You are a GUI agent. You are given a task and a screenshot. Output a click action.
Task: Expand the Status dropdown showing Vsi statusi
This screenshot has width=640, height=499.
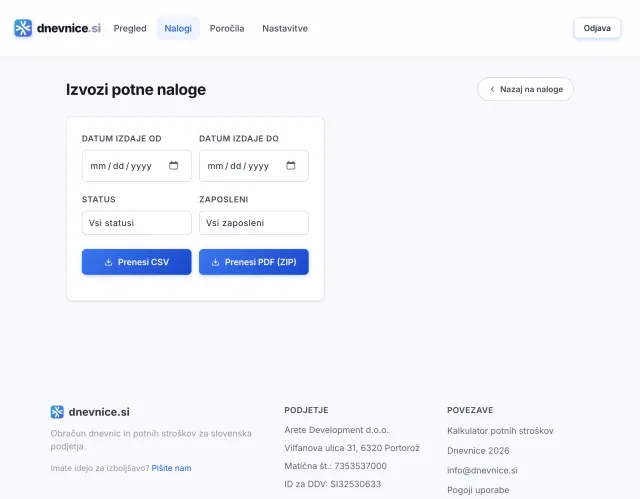(136, 223)
